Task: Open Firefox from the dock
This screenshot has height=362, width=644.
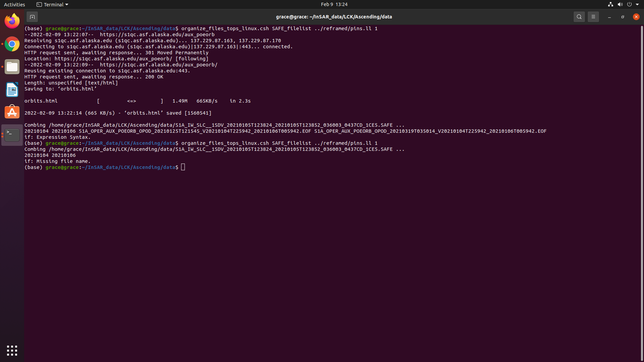Action: coord(12,20)
